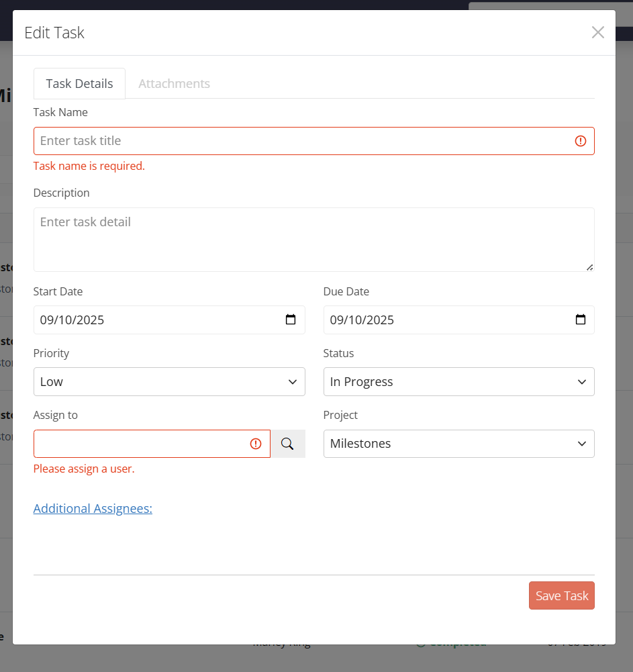Switch to the Attachments tab
The image size is (633, 672).
pyautogui.click(x=174, y=83)
